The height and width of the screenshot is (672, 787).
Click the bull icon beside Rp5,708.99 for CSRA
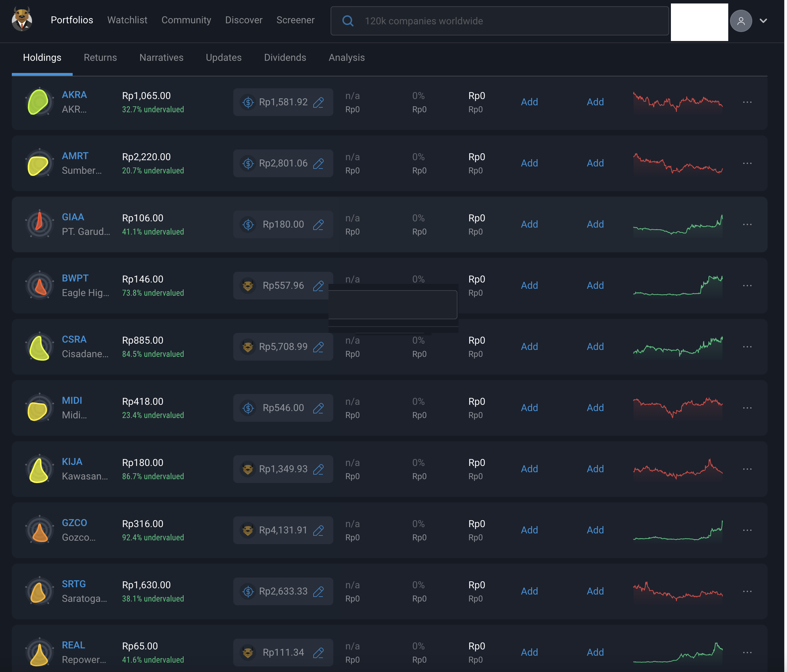click(248, 347)
